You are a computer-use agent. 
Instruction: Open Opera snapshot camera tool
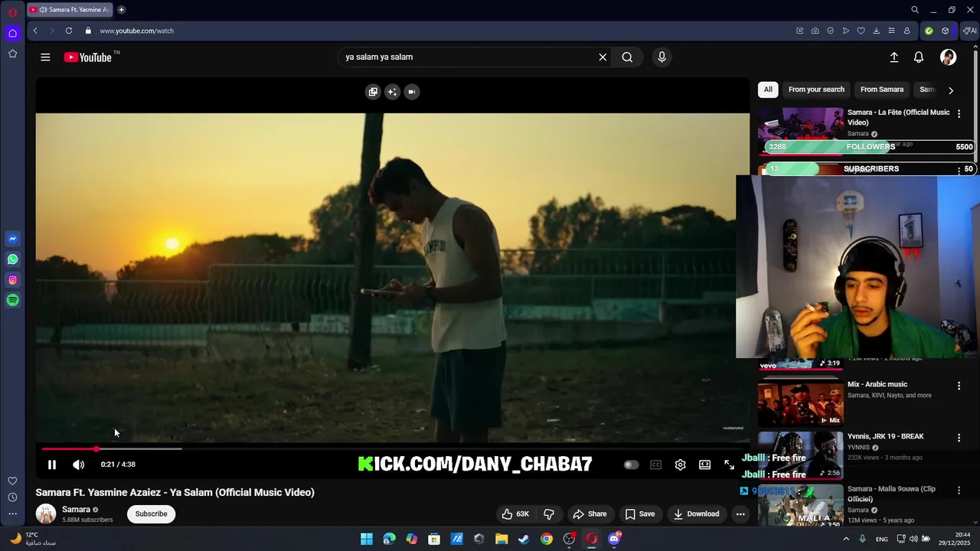point(815,31)
